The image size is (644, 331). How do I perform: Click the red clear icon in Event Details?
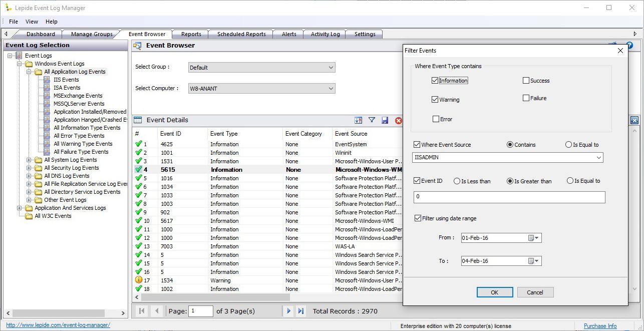click(x=399, y=120)
